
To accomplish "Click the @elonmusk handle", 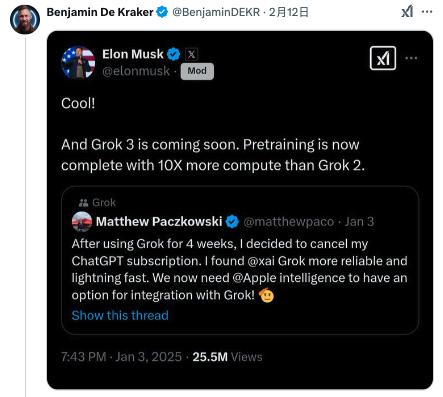I will coord(136,71).
